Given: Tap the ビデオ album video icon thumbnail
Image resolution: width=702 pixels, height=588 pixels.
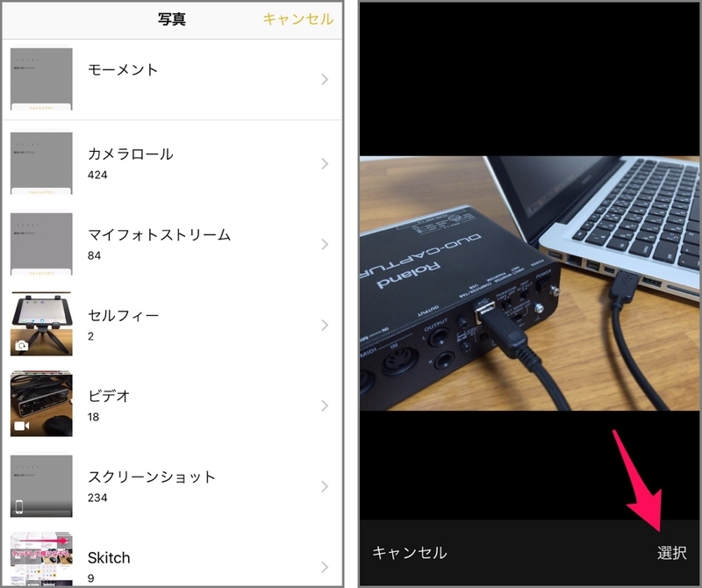Looking at the screenshot, I should click(x=41, y=405).
